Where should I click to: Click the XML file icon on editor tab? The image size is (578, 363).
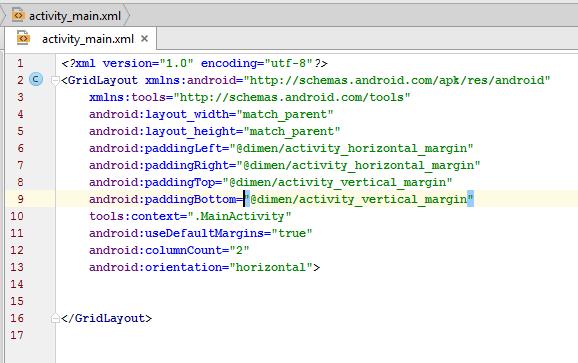tap(23, 38)
